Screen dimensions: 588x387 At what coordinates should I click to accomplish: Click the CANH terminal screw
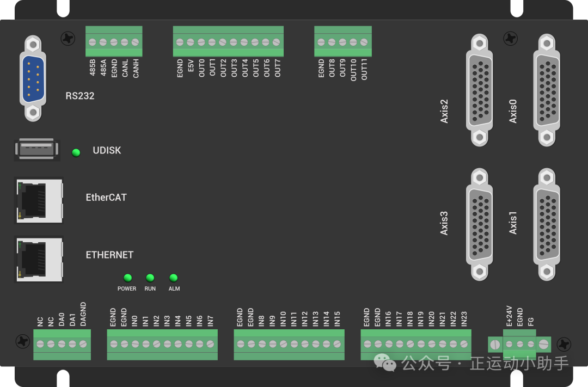tap(136, 42)
